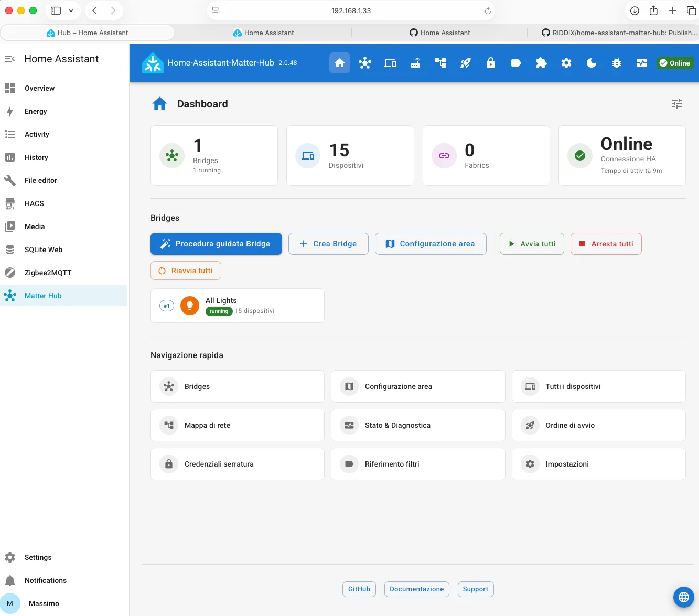Viewport: 699px width, 616px height.
Task: Click the Online Connessione HA card
Action: pos(622,155)
